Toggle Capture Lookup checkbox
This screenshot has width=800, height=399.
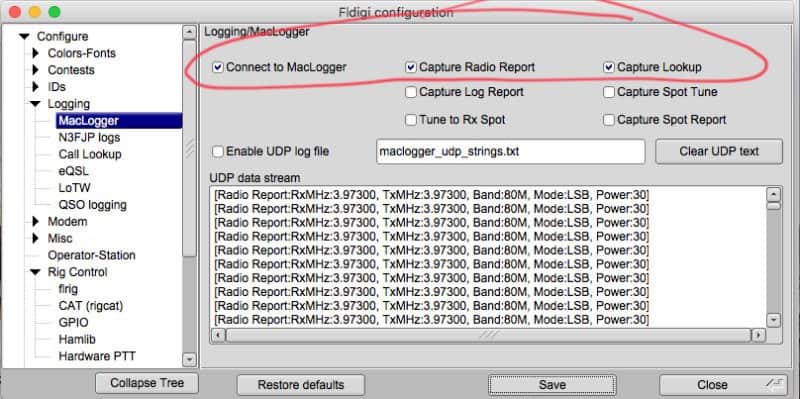609,67
